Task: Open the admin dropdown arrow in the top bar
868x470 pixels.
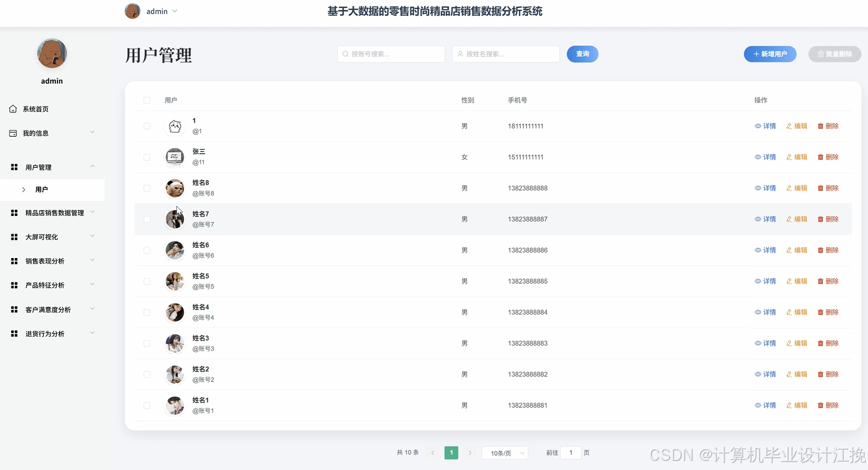Action: click(x=175, y=11)
